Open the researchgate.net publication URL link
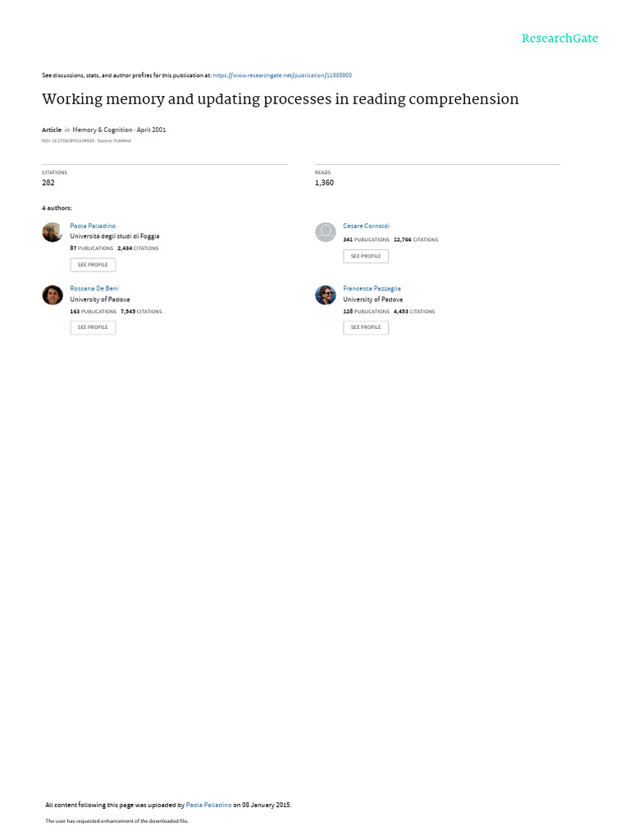The width and height of the screenshot is (630, 840). click(x=282, y=75)
